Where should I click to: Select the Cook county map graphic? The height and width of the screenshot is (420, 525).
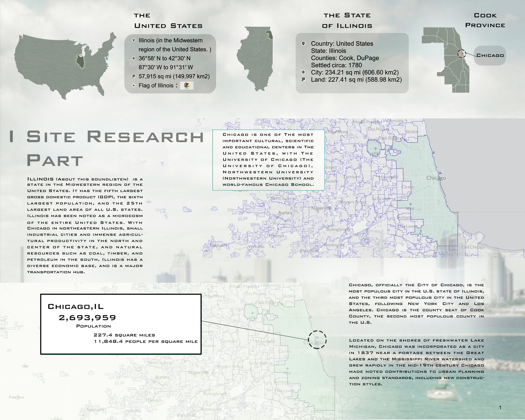(446, 60)
